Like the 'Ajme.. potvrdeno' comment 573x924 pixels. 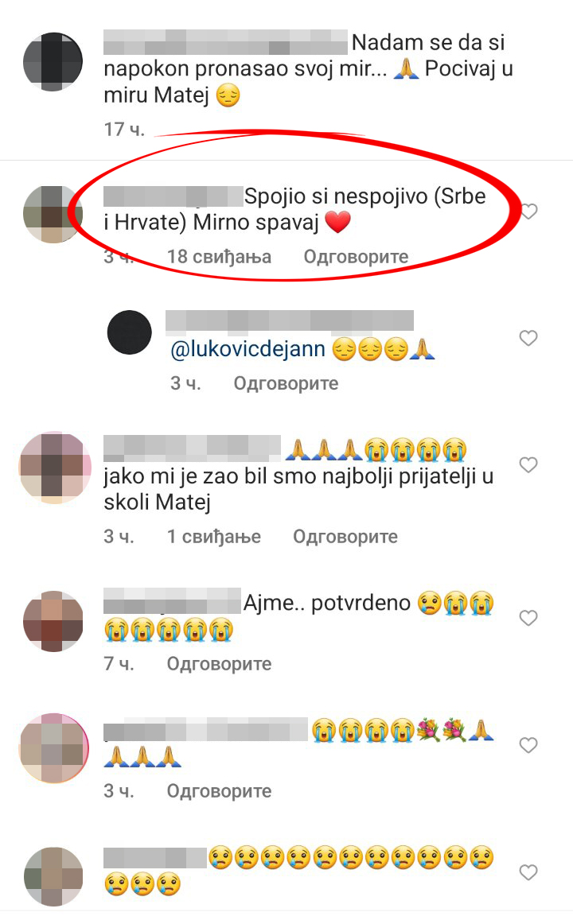(528, 618)
